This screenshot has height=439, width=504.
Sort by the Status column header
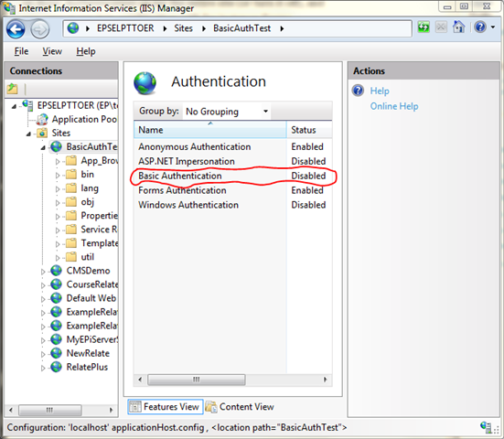(x=309, y=130)
